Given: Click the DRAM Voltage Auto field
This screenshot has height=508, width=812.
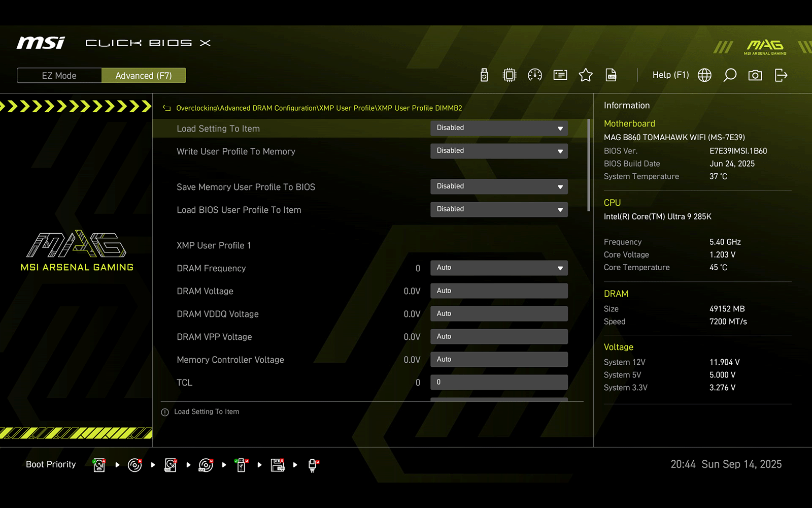Looking at the screenshot, I should 499,291.
